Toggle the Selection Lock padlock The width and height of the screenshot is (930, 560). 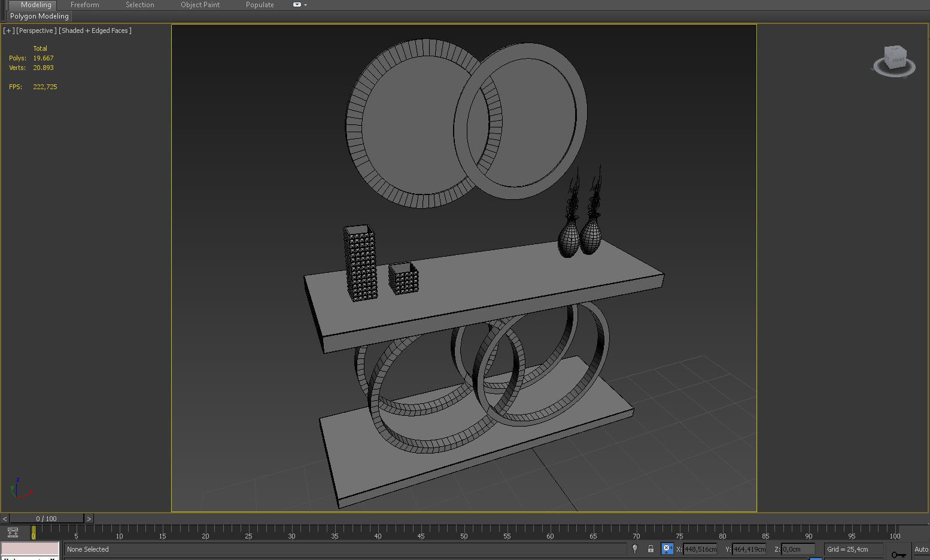(x=651, y=549)
